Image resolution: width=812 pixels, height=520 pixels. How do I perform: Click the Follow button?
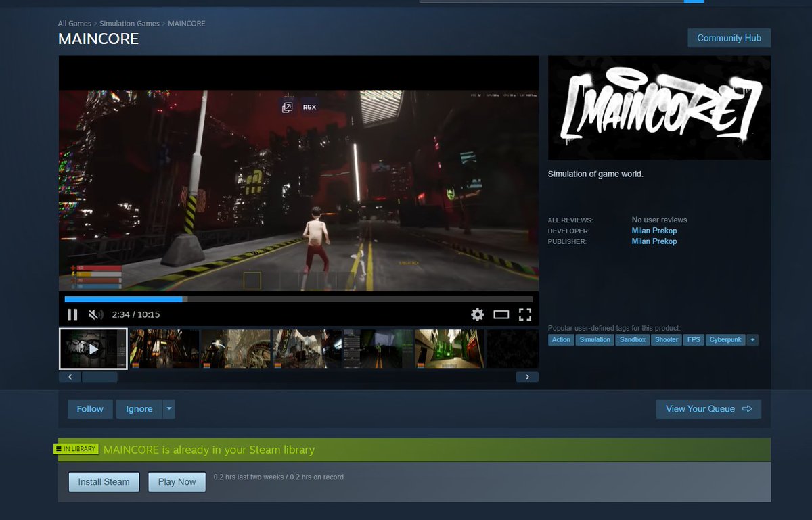pyautogui.click(x=90, y=409)
